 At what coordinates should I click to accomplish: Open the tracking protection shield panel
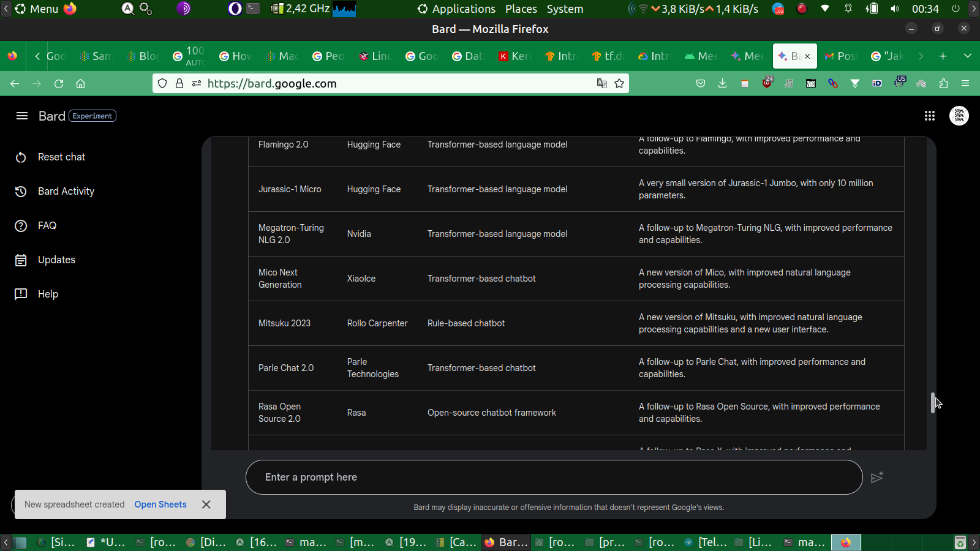click(x=162, y=83)
